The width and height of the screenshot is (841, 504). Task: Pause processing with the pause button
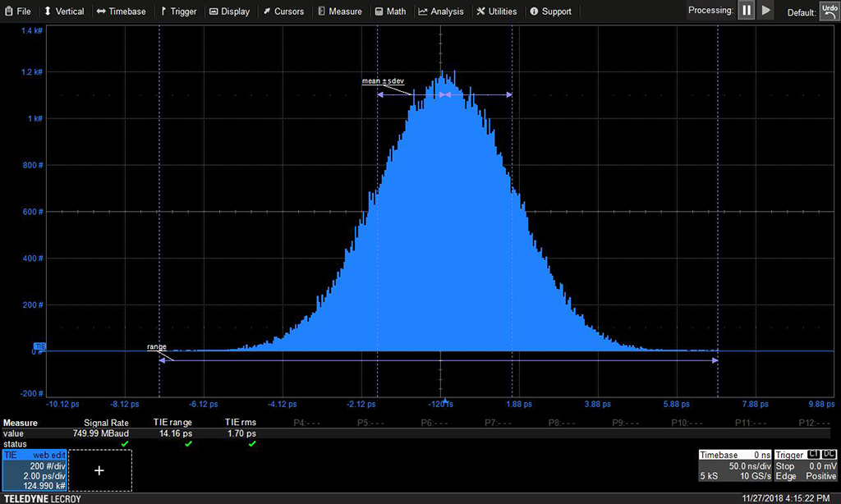coord(746,11)
